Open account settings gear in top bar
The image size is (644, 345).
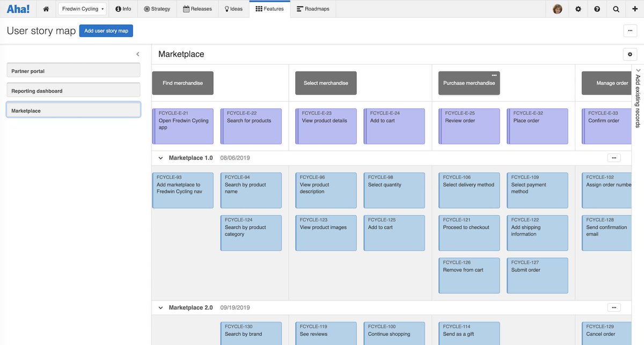(x=578, y=9)
